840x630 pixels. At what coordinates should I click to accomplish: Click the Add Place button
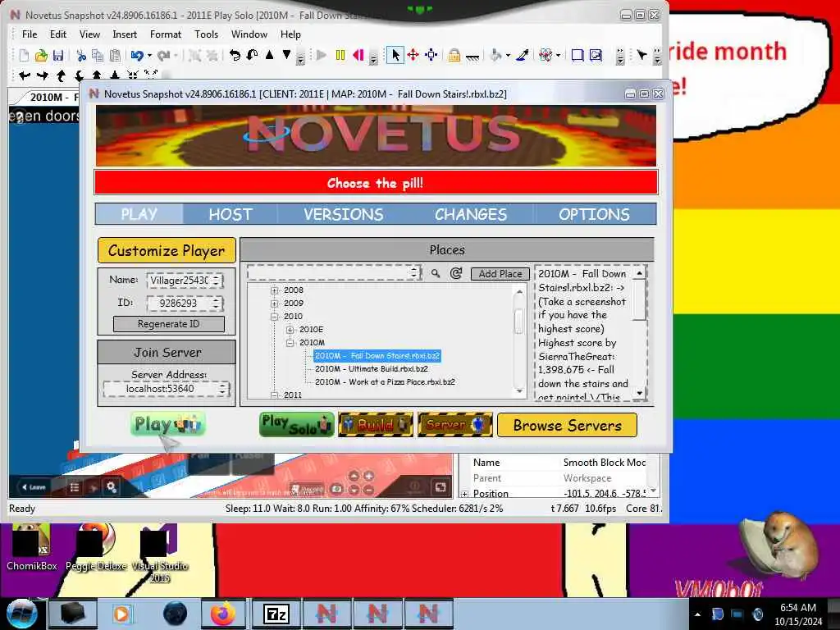click(500, 274)
